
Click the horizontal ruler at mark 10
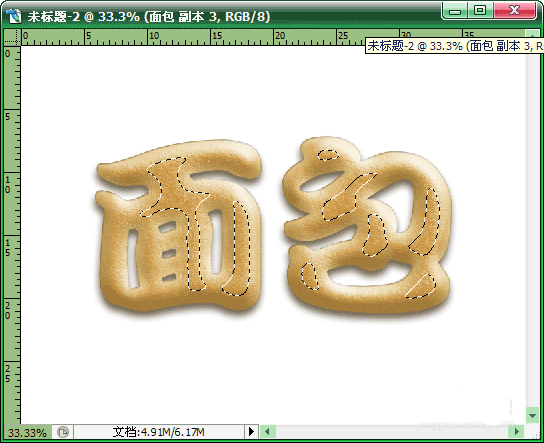click(x=154, y=36)
